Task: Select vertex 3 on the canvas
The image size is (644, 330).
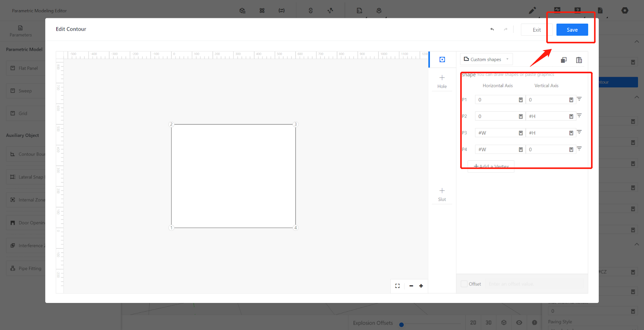Action: click(x=295, y=124)
